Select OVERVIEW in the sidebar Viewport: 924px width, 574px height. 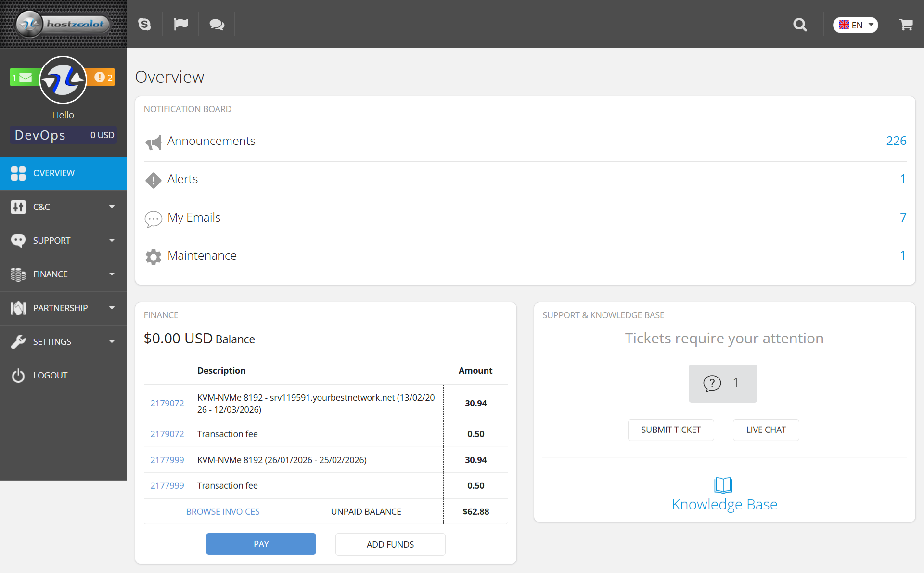click(x=63, y=173)
